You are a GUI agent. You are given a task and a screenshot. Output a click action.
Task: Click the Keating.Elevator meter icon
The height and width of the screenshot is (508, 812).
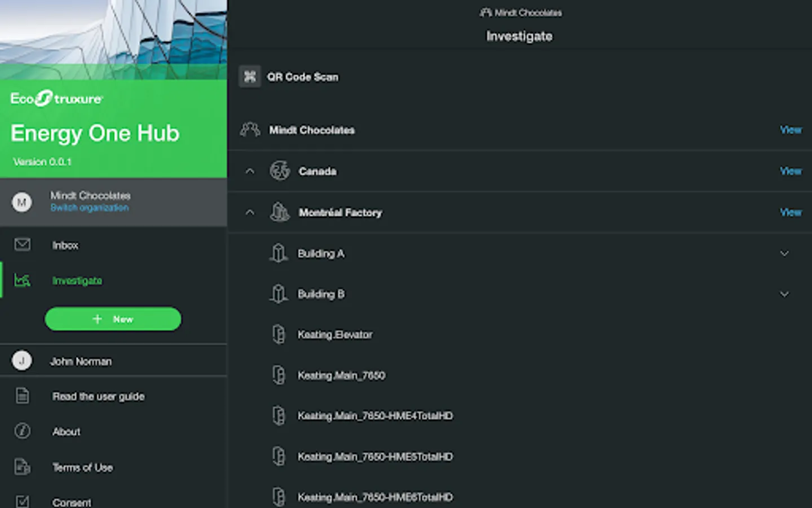click(x=279, y=335)
